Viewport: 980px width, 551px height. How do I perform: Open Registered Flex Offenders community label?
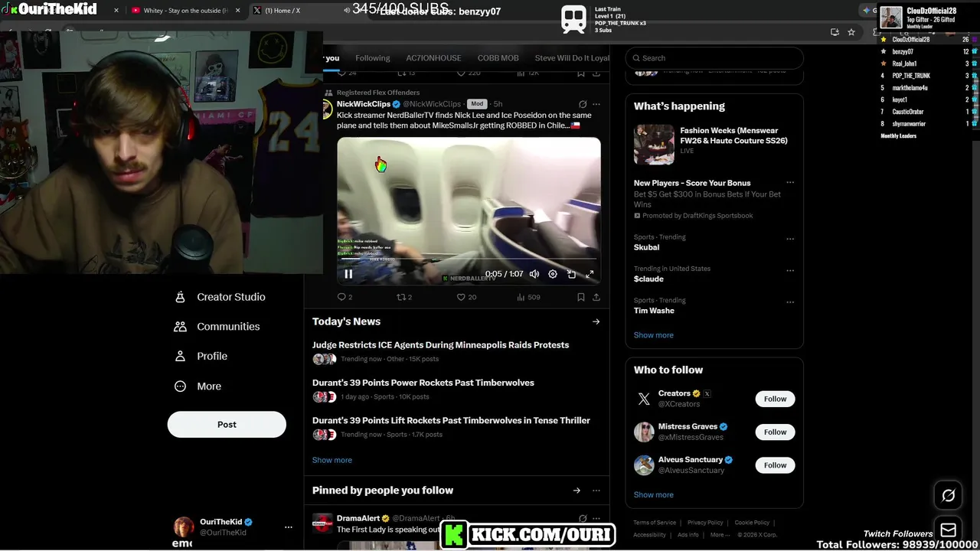[378, 93]
